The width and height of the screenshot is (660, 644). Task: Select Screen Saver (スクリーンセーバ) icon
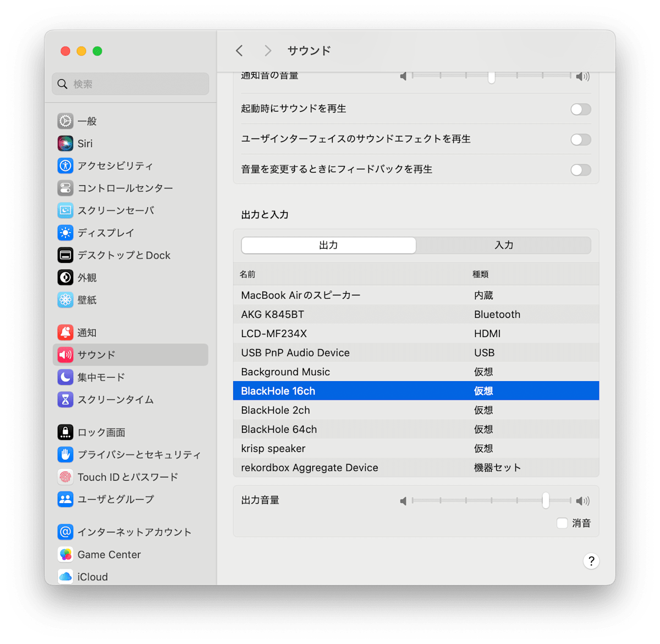click(65, 210)
